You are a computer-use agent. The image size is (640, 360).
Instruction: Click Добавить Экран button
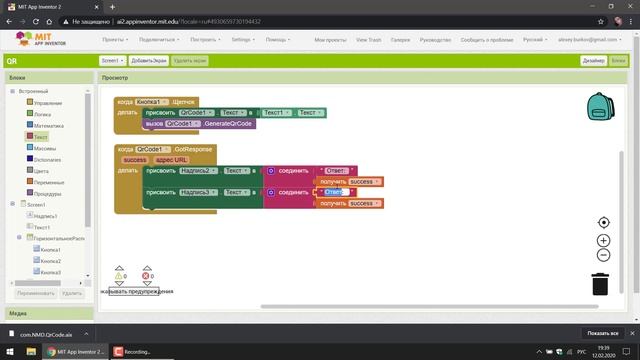coord(149,61)
